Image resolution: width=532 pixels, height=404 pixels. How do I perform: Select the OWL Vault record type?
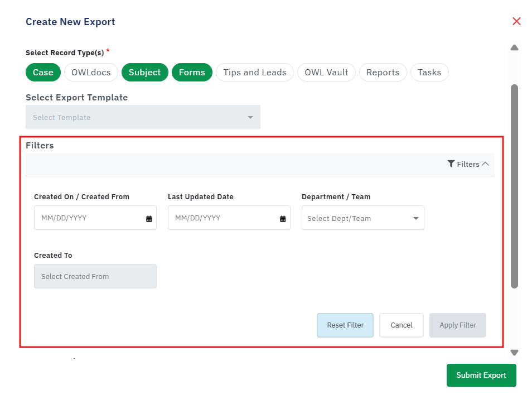pyautogui.click(x=326, y=73)
